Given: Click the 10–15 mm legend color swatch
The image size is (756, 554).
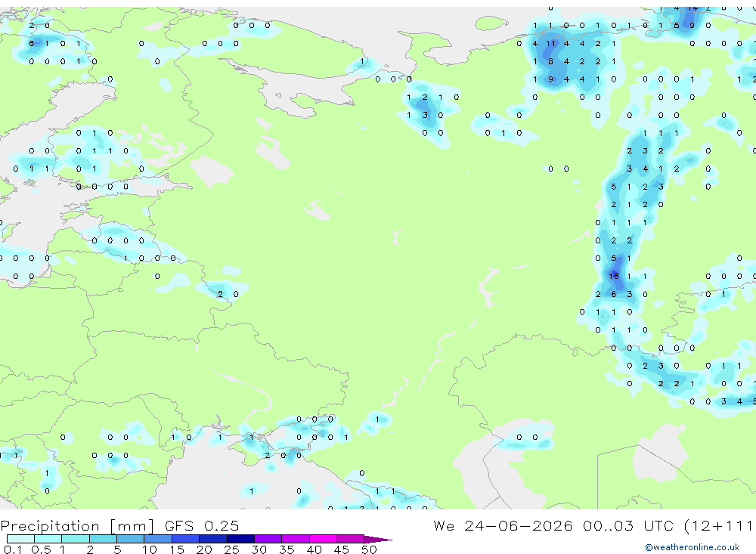Looking at the screenshot, I should tap(158, 539).
